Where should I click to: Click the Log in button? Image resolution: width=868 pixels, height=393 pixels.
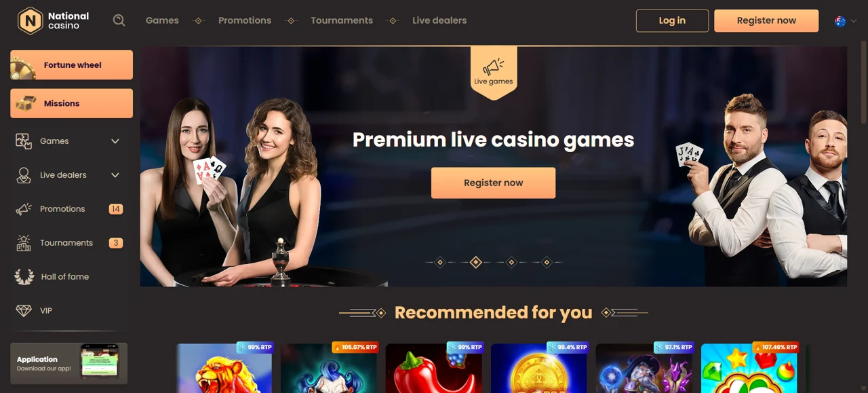(672, 20)
